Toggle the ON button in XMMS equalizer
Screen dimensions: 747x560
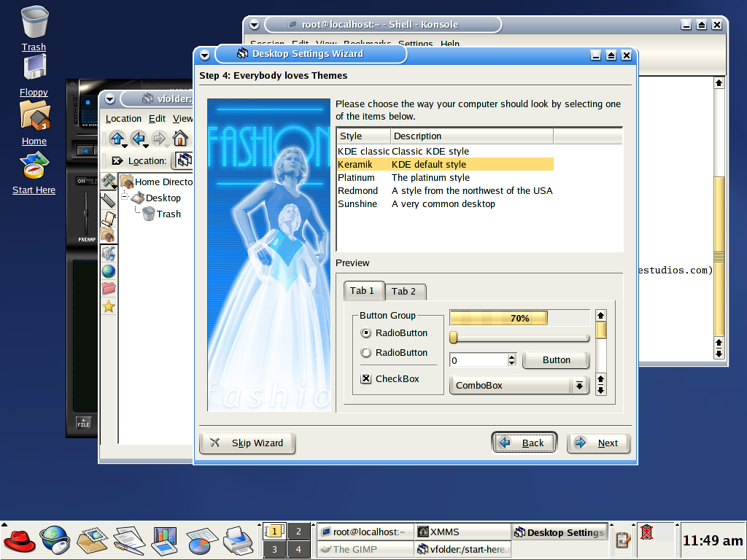[82, 181]
